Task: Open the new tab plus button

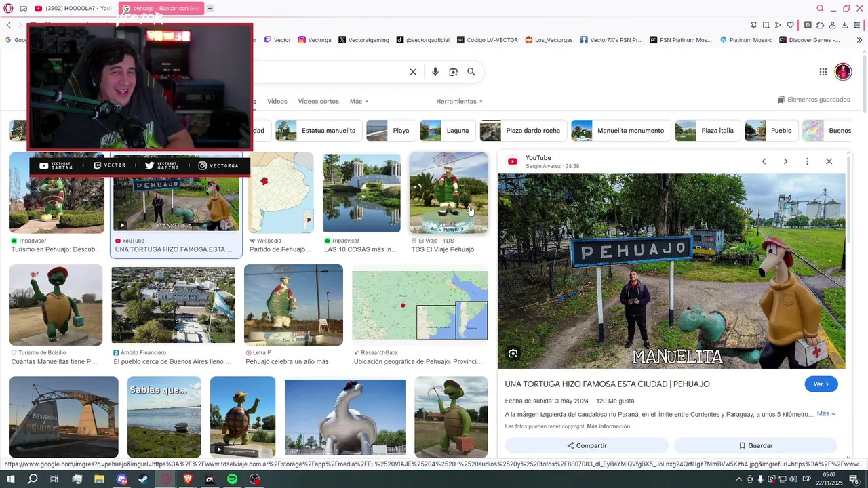Action: [210, 8]
